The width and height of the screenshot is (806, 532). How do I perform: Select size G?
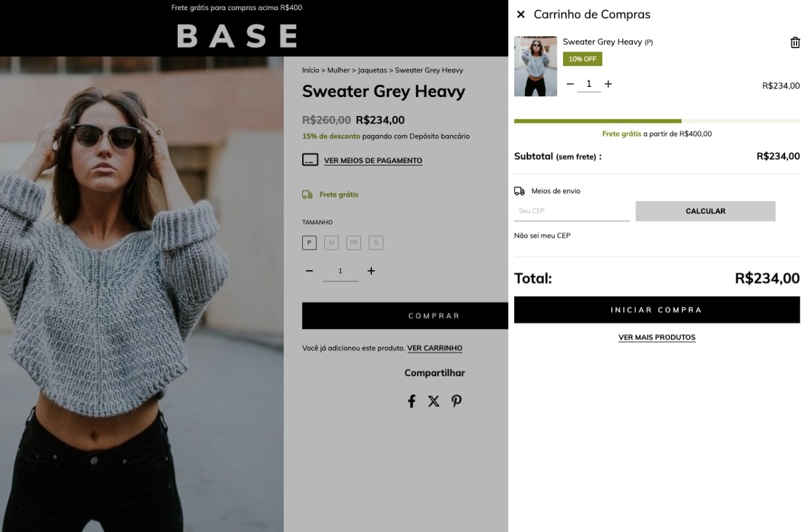pos(376,242)
